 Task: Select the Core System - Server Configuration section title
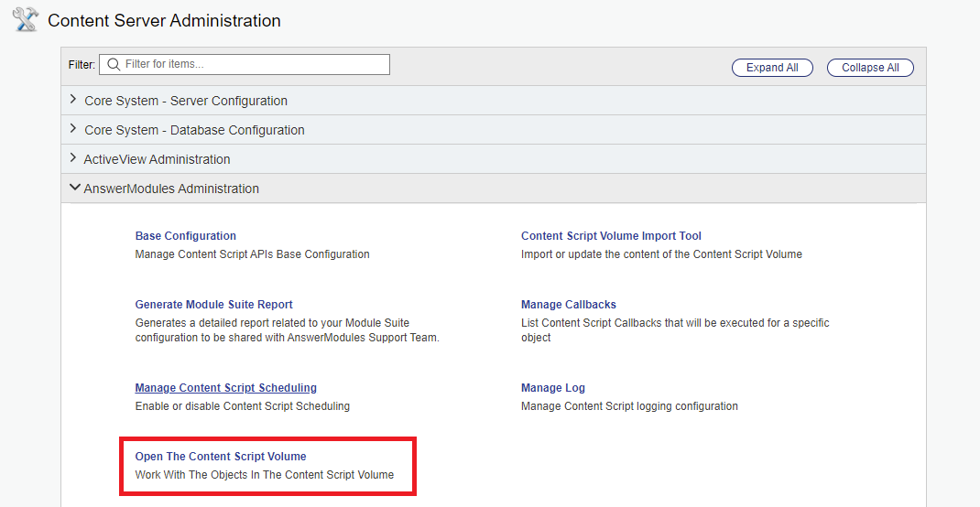click(186, 101)
